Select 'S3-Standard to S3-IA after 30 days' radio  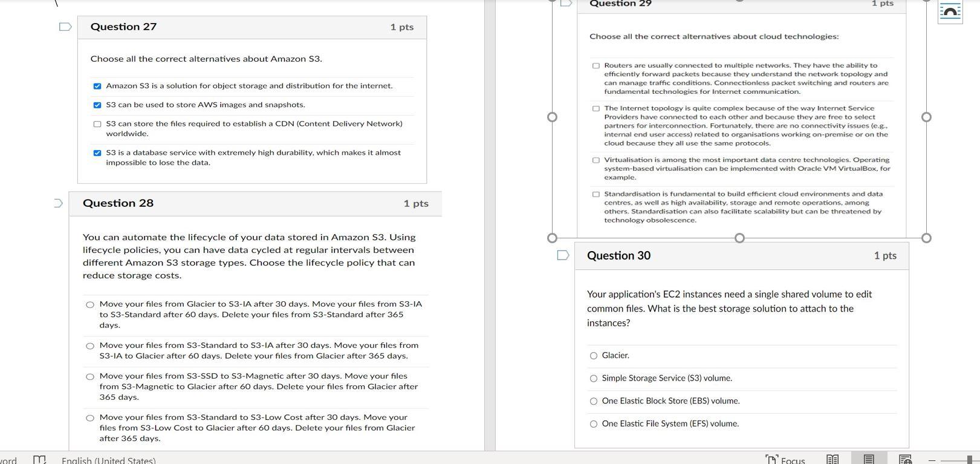[x=90, y=346]
